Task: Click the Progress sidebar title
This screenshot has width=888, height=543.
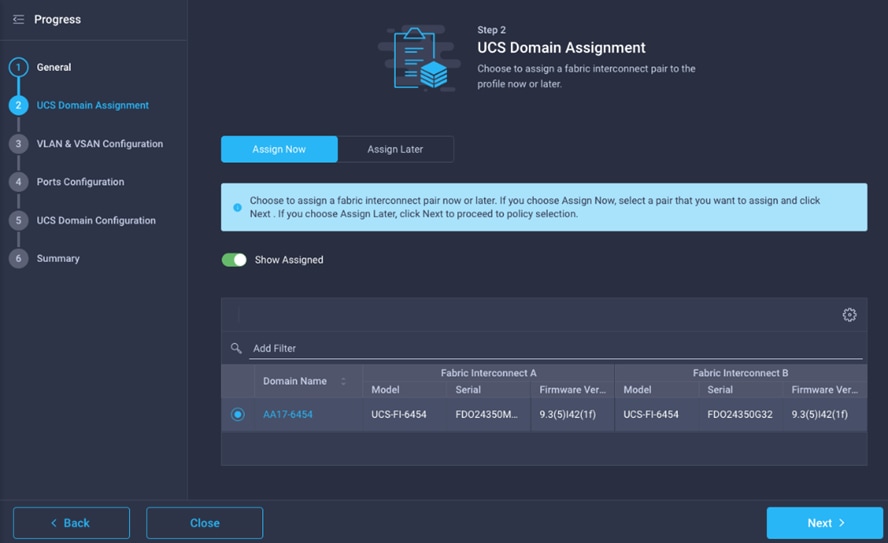Action: tap(57, 20)
